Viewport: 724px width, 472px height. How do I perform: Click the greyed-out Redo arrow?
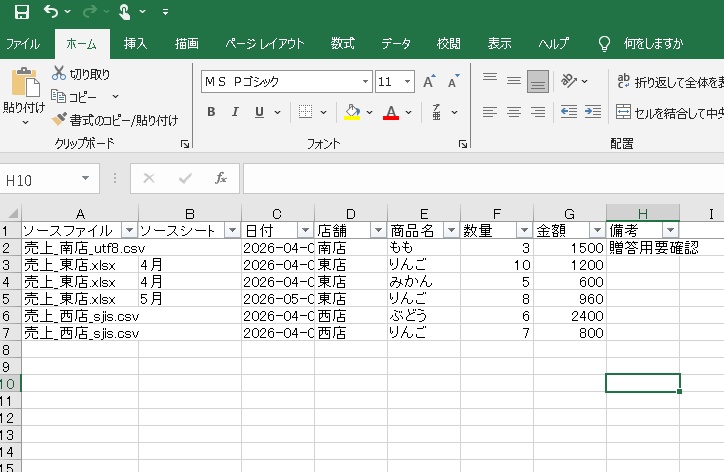point(90,12)
